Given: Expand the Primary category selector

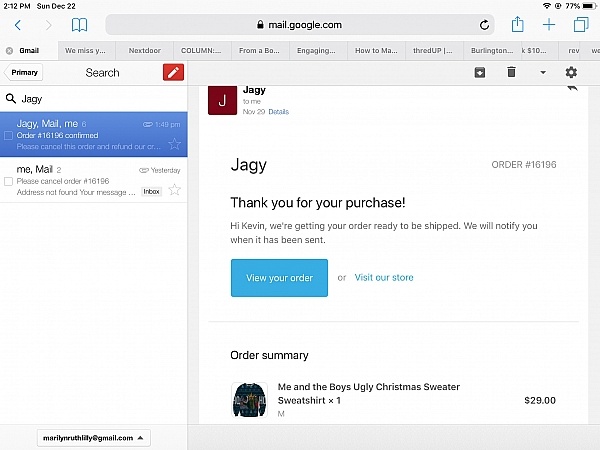Looking at the screenshot, I should point(25,72).
